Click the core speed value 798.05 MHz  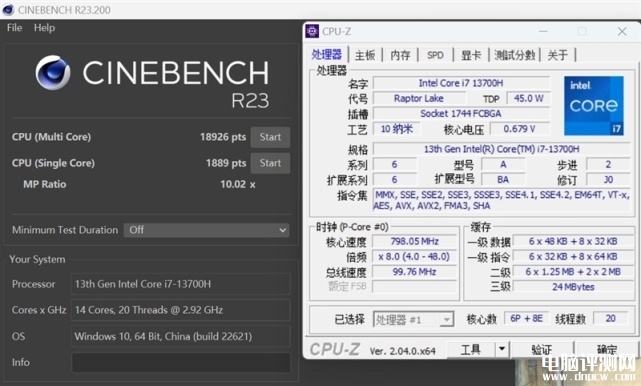pyautogui.click(x=415, y=241)
